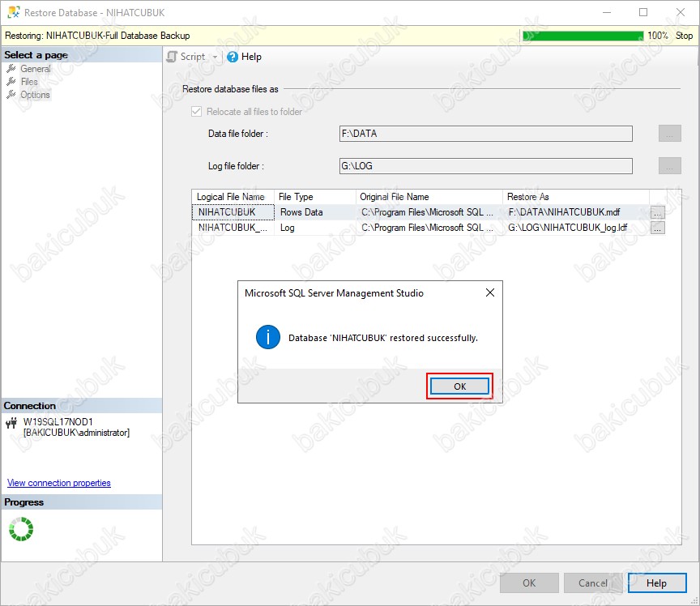This screenshot has height=606, width=700.
Task: Select the Logical File Name column header
Action: pos(233,197)
